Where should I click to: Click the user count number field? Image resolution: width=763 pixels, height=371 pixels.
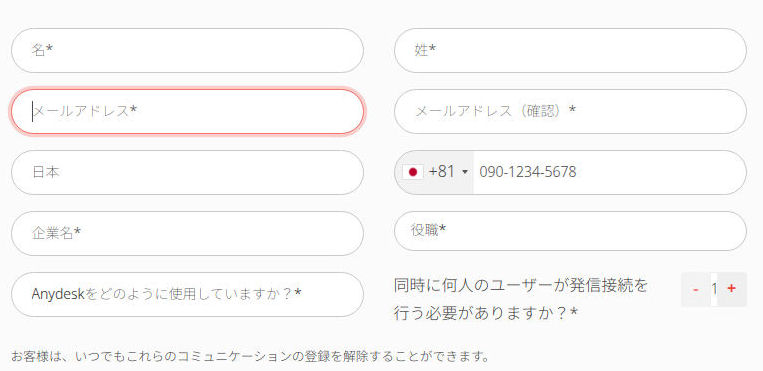coord(714,289)
